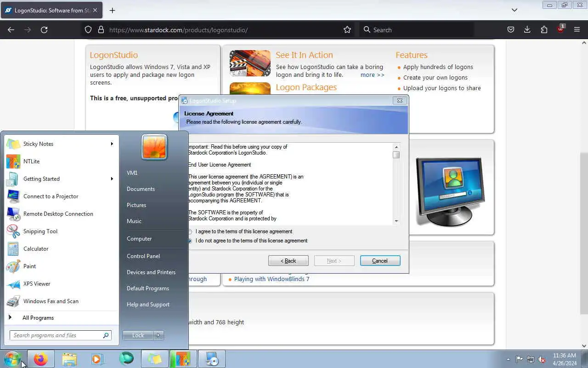The height and width of the screenshot is (368, 588).
Task: Click the volume icon in system tray
Action: click(542, 359)
